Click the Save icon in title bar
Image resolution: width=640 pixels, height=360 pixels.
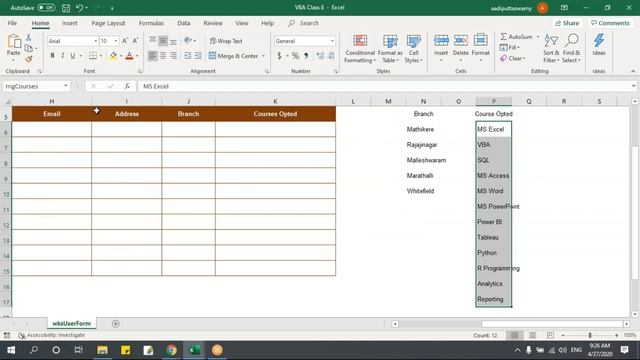pyautogui.click(x=66, y=8)
